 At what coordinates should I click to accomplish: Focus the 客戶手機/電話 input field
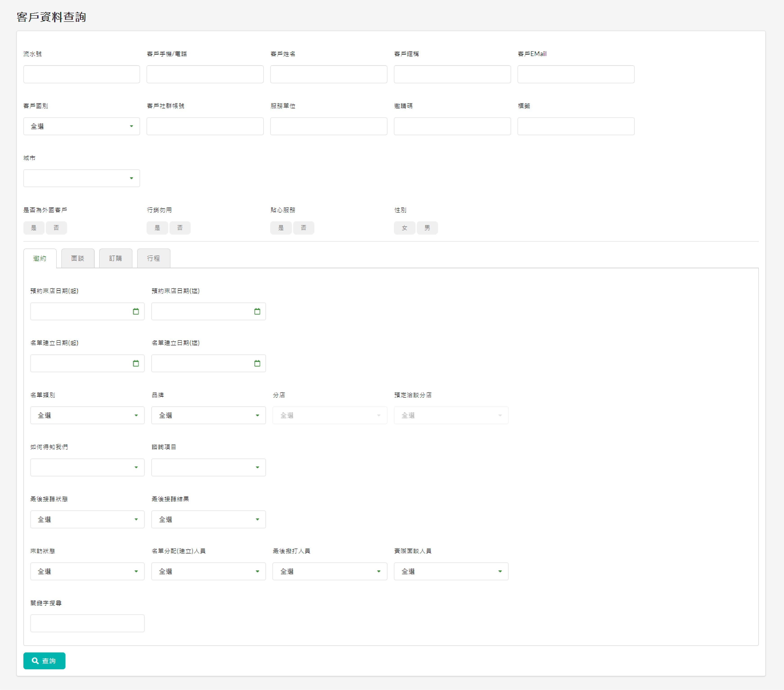[x=205, y=74]
